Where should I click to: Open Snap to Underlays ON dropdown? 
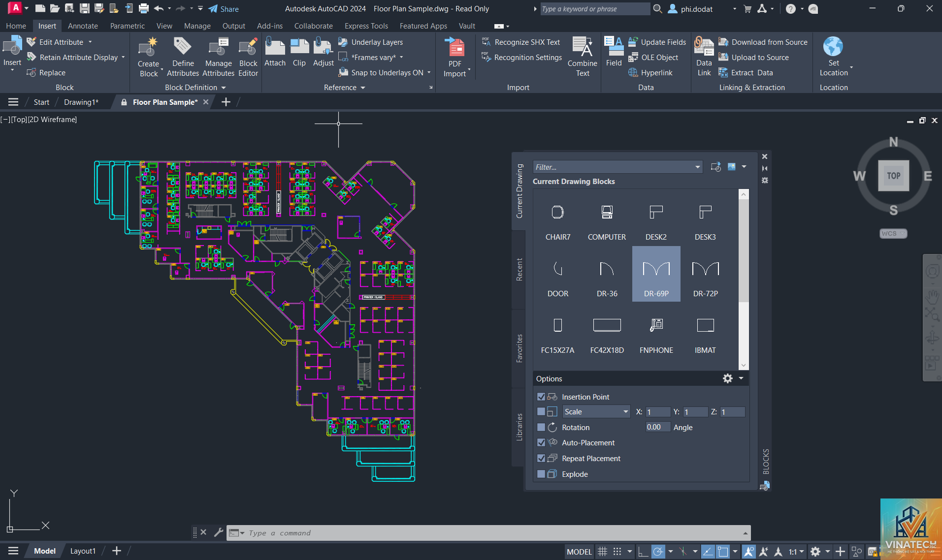[x=429, y=73]
